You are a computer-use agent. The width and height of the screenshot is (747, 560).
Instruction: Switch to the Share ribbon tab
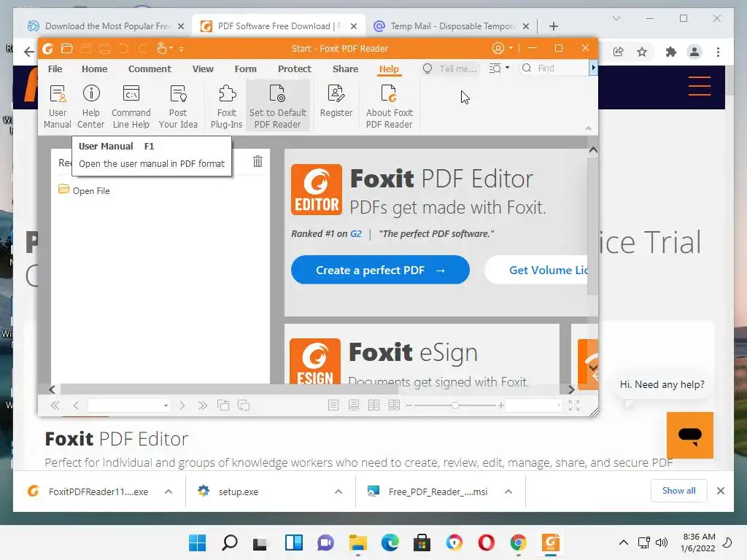click(x=345, y=69)
